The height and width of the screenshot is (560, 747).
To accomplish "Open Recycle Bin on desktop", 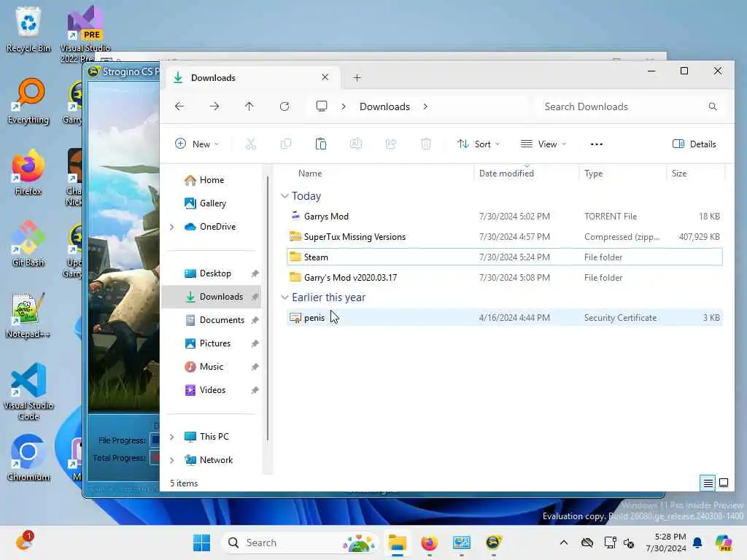I will [x=28, y=28].
